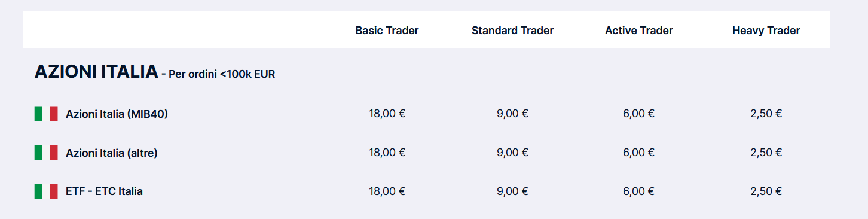Click Basic Trader price for MIB40 row
The image size is (868, 219).
(x=387, y=114)
